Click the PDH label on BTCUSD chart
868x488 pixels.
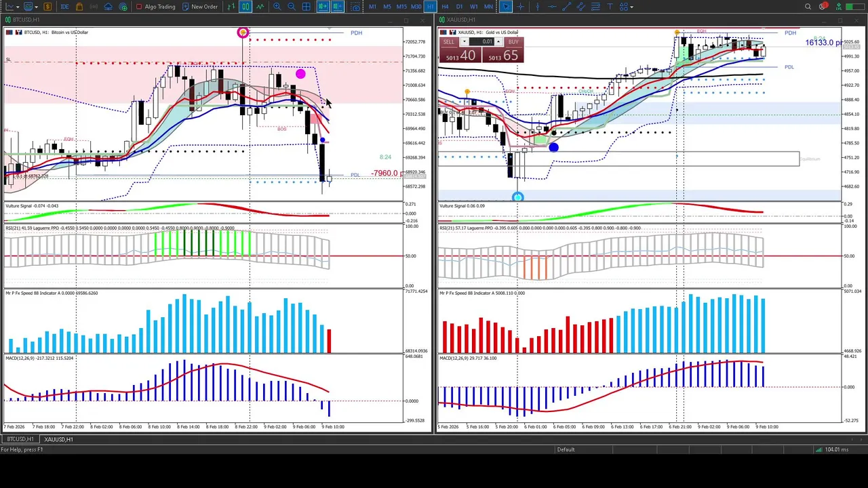(x=356, y=33)
